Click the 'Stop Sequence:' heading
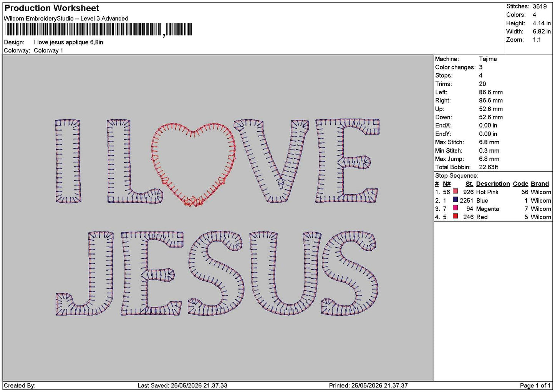 tap(457, 176)
